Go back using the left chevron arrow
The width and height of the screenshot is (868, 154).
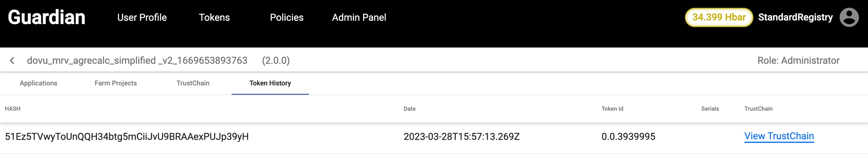tap(12, 61)
